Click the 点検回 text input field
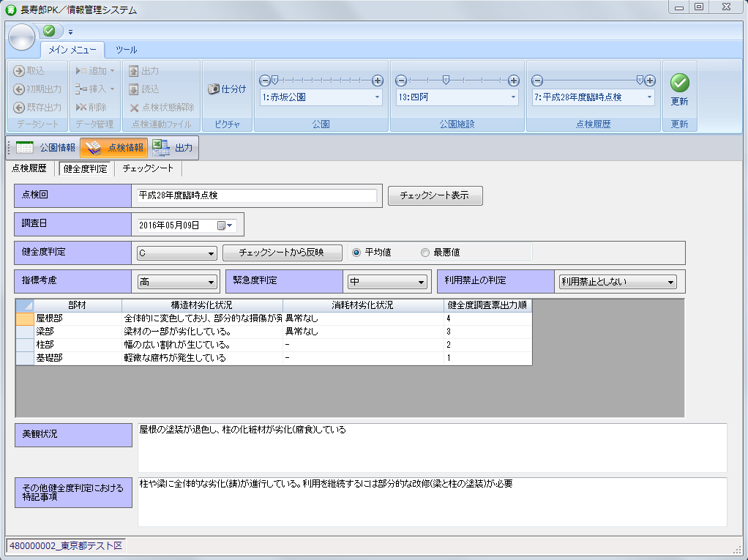 coord(257,196)
